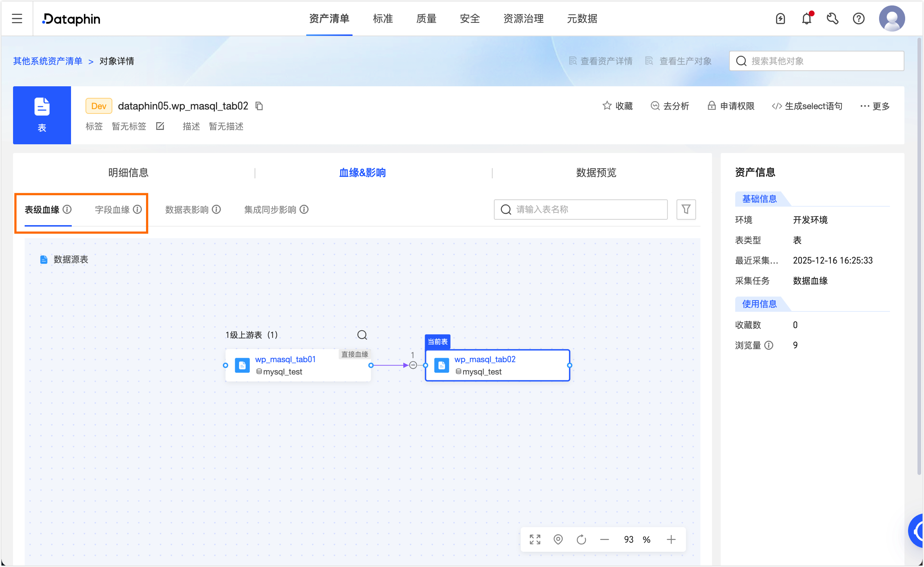
Task: Zoom out the canvas with the minus button
Action: pyautogui.click(x=604, y=539)
